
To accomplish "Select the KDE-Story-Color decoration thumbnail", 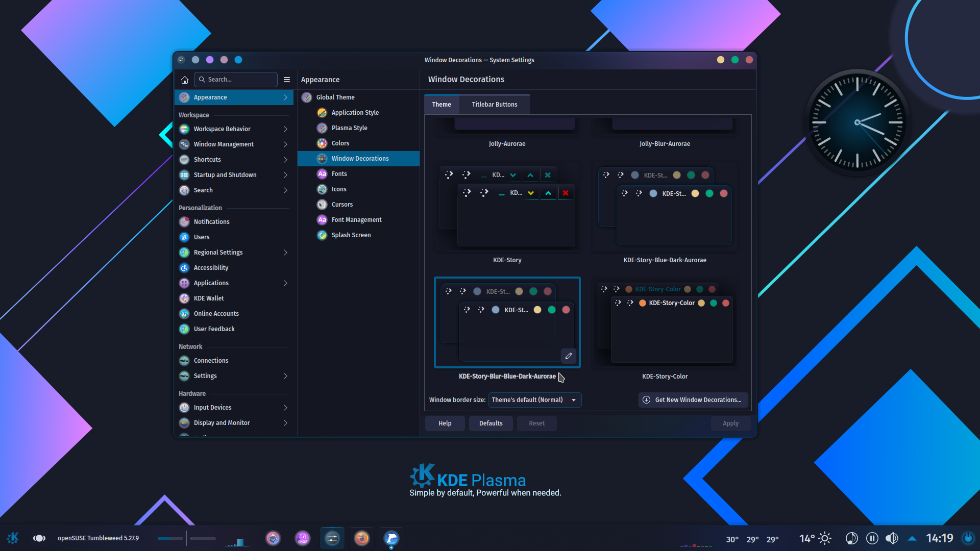I will click(x=665, y=323).
